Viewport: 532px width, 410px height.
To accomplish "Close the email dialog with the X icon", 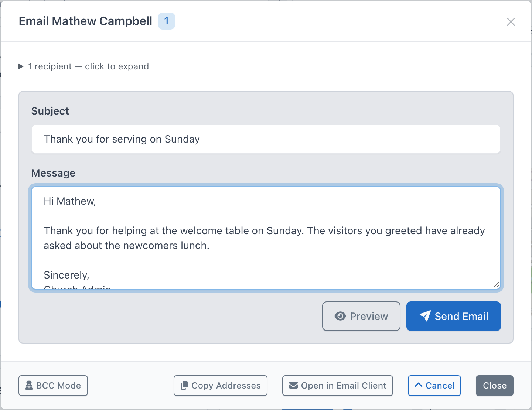I will coord(511,22).
